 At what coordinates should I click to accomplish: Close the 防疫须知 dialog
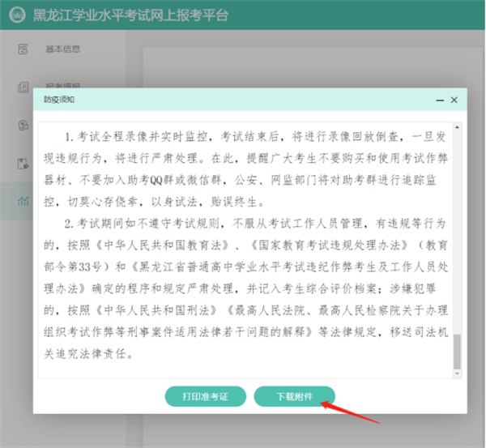[x=454, y=100]
